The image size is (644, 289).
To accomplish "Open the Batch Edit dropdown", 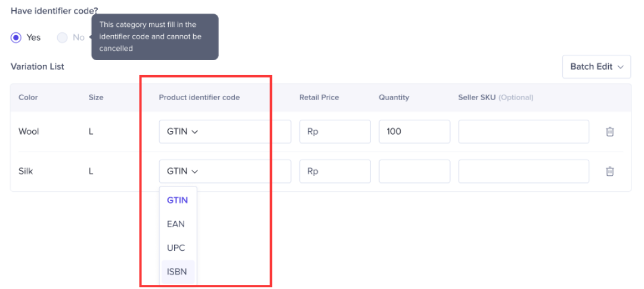I will point(596,67).
